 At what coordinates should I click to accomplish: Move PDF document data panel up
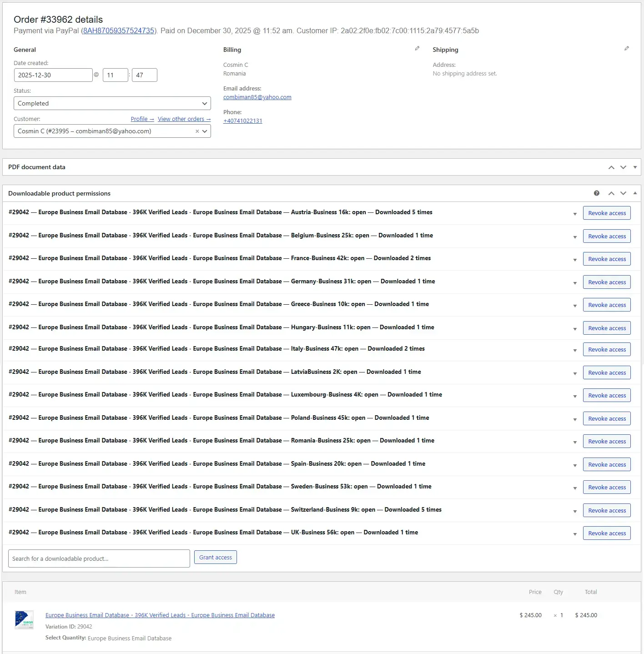point(611,167)
